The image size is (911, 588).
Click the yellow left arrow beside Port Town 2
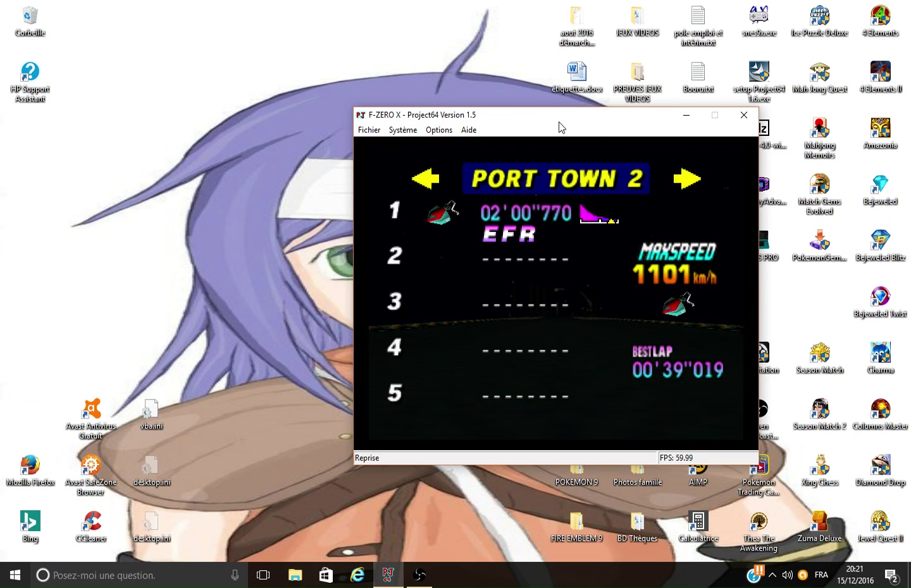(425, 179)
